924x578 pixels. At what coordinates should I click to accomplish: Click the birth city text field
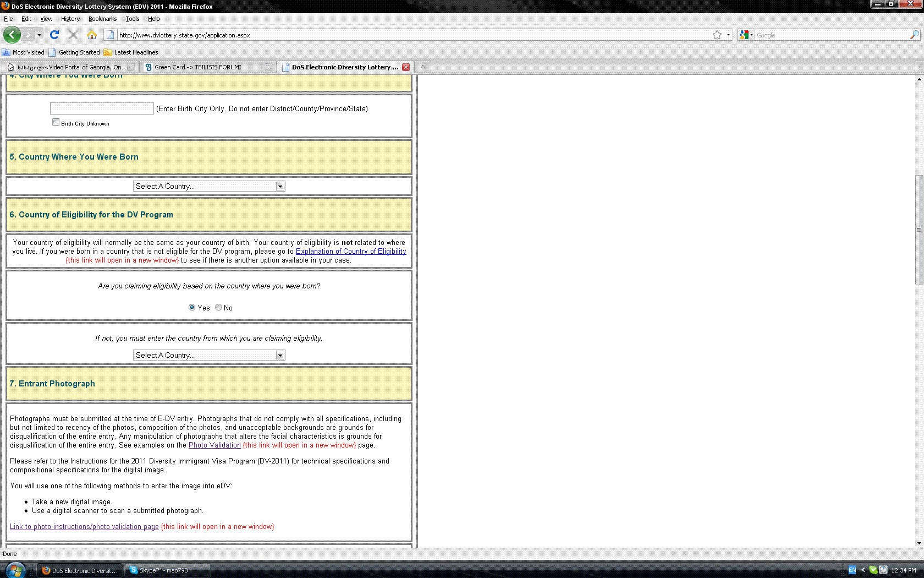102,108
